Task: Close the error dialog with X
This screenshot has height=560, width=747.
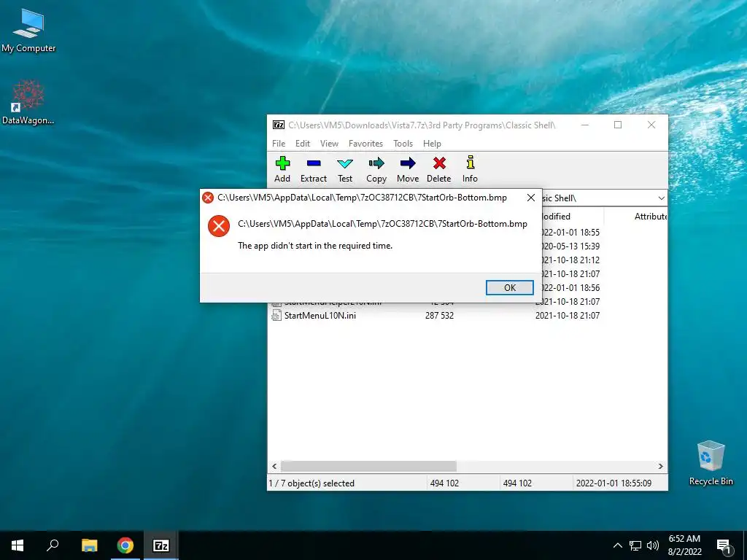Action: 531,198
